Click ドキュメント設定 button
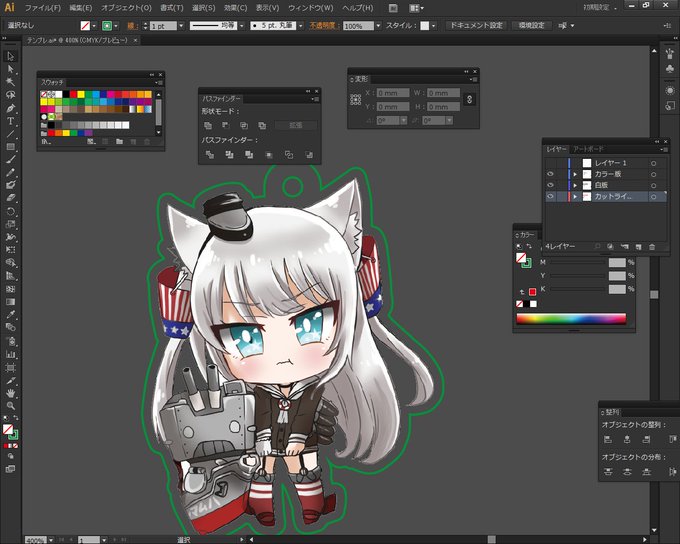 point(476,26)
